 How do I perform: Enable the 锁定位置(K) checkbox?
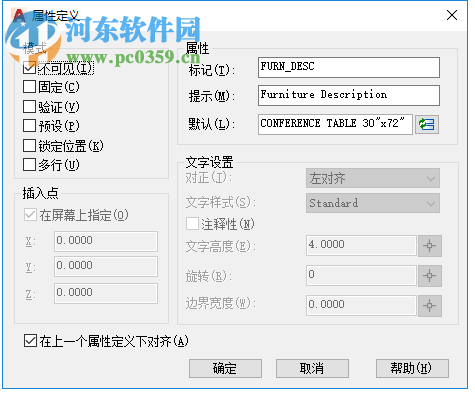pos(29,145)
